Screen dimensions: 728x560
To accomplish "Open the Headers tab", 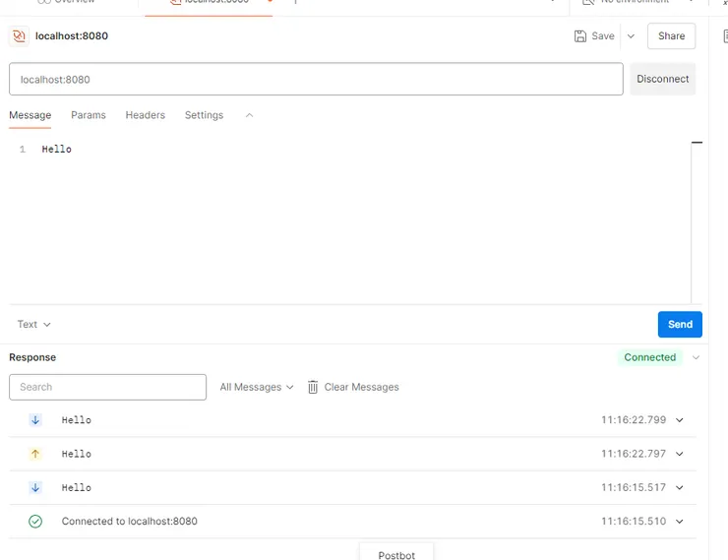I will pos(146,115).
